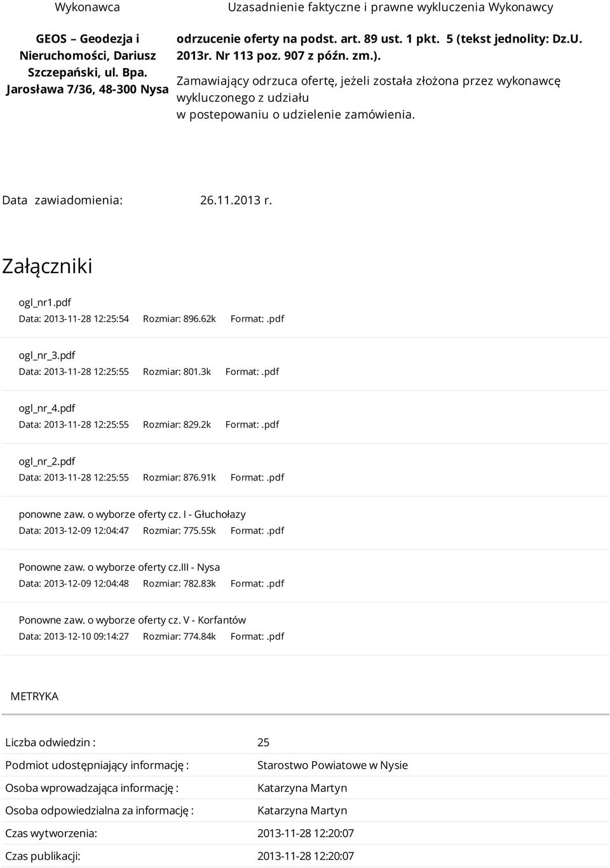This screenshot has height=868, width=610.
Task: Click the Liczba odwiedzin value 25
Action: pos(263,742)
